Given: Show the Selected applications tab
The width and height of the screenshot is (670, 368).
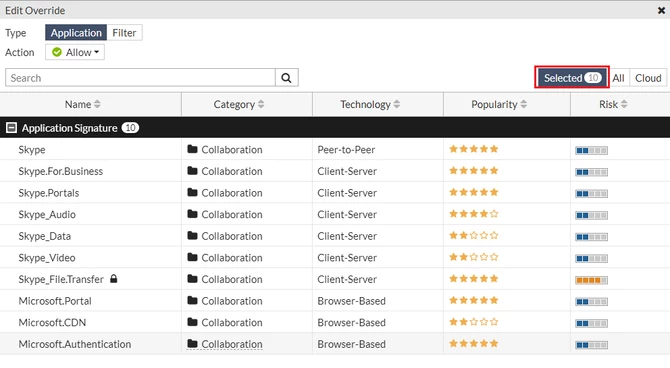Looking at the screenshot, I should point(572,78).
